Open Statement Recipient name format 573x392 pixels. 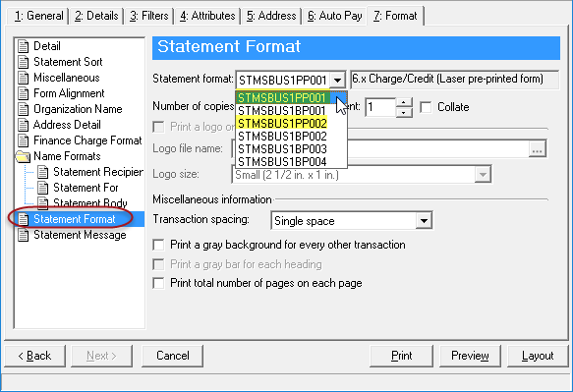[x=98, y=172]
